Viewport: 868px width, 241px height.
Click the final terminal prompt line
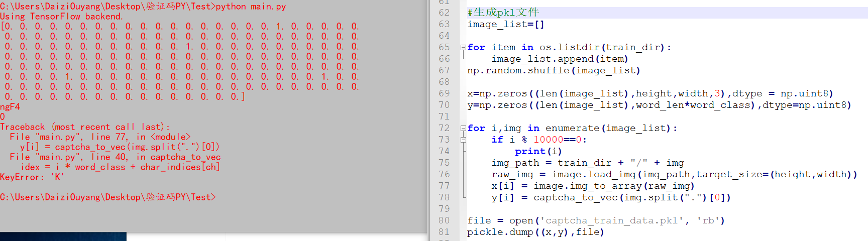tap(108, 197)
